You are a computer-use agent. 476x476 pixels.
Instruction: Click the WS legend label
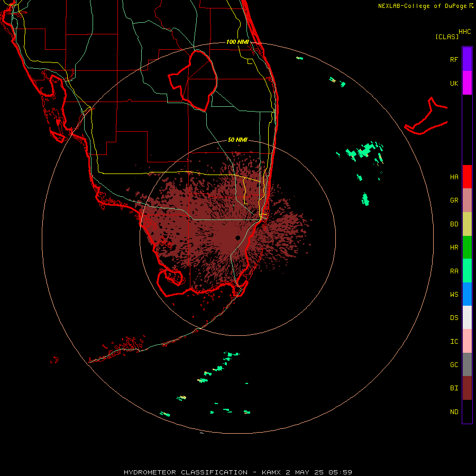pyautogui.click(x=454, y=294)
